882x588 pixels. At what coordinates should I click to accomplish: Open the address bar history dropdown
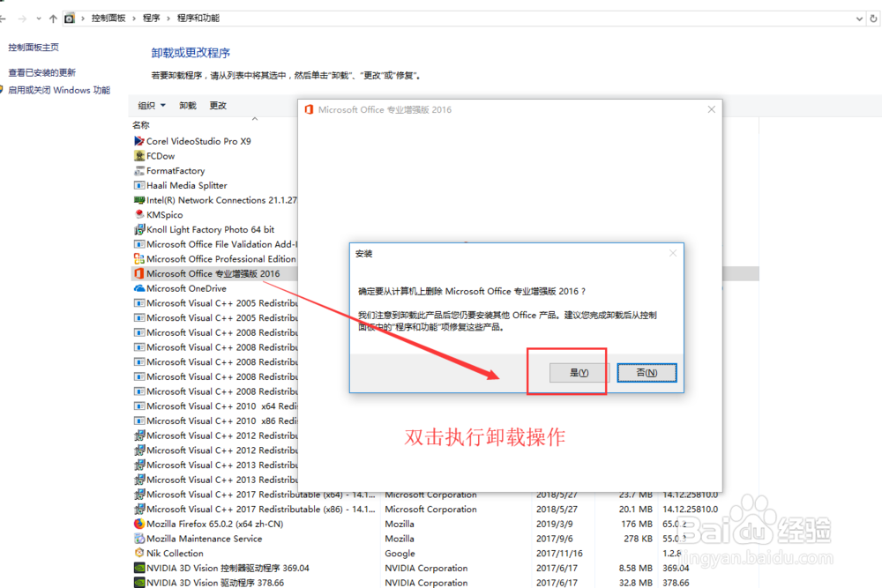tap(859, 19)
